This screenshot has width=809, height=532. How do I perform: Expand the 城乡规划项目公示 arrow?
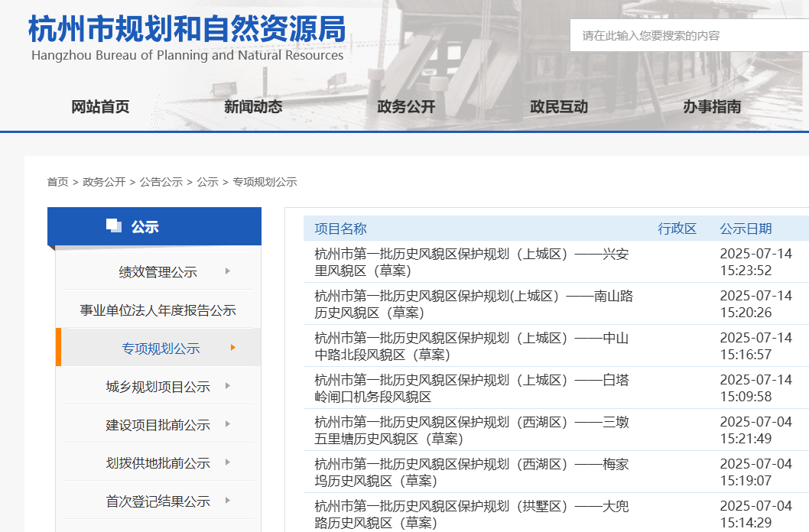point(228,385)
